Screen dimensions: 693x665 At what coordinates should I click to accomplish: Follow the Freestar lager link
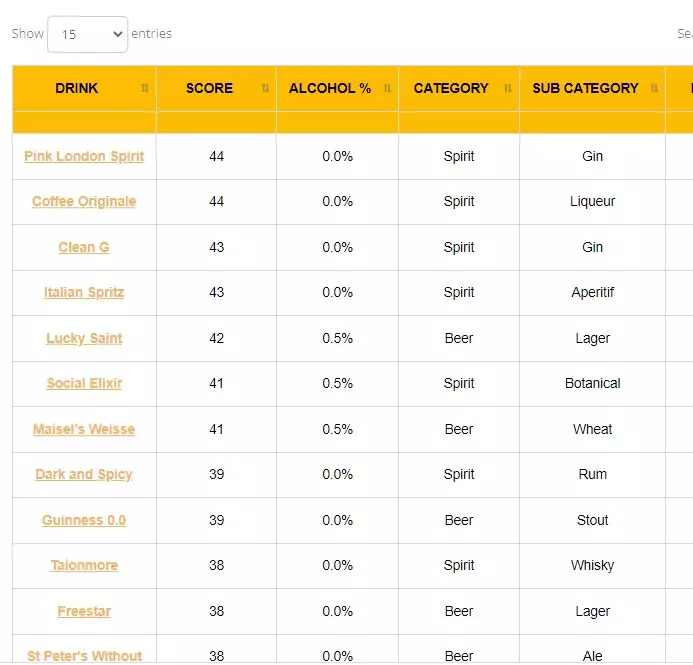[x=84, y=612]
